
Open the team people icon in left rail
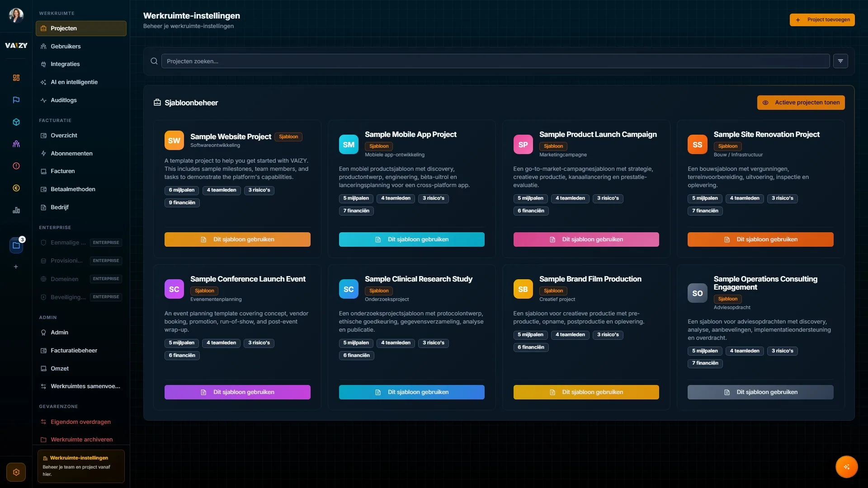[x=16, y=144]
